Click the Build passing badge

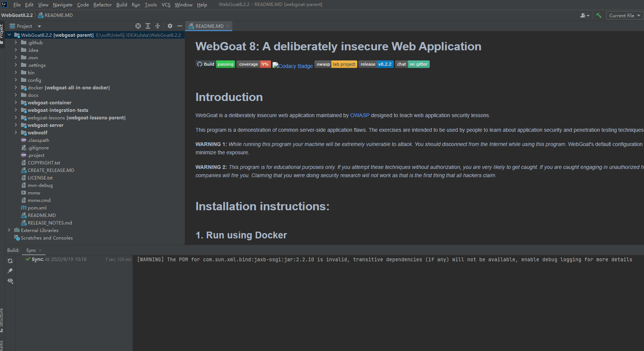pos(215,64)
